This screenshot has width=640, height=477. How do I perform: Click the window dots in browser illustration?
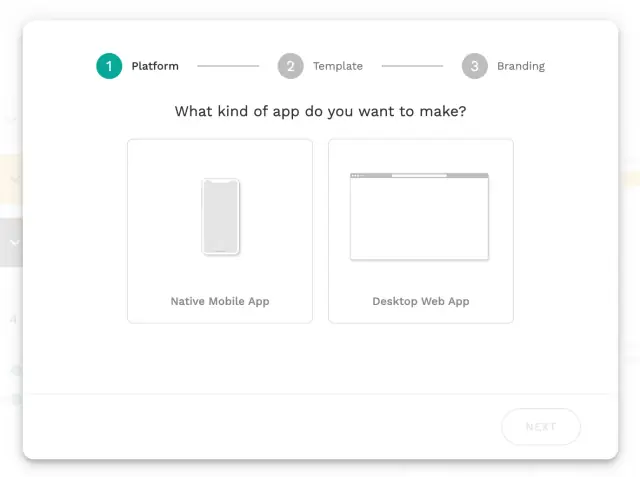coord(357,176)
